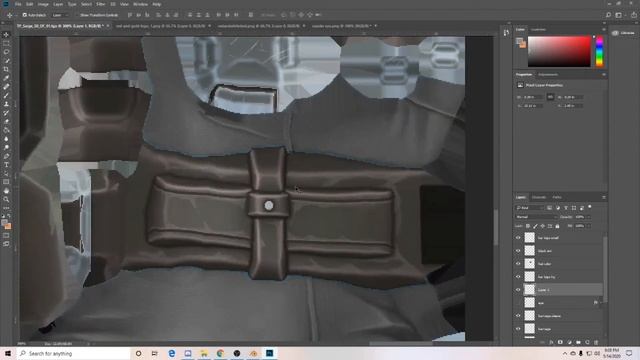Open the Filter menu

tap(101, 4)
